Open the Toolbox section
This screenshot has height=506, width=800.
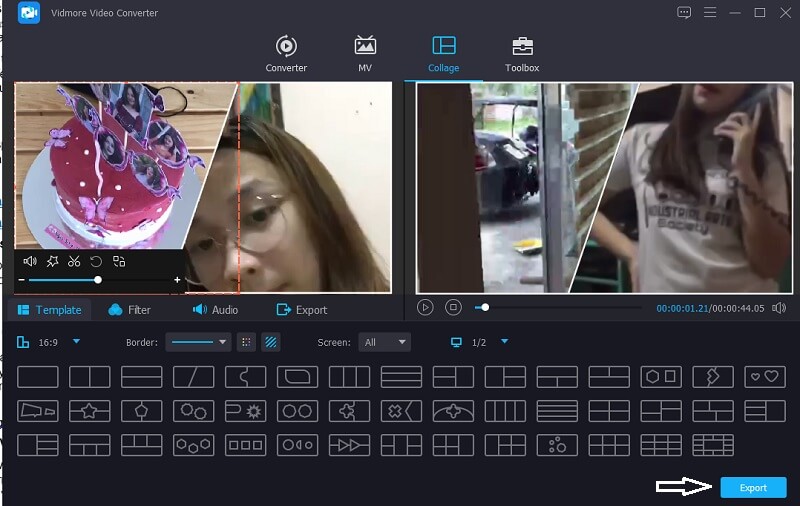(521, 54)
